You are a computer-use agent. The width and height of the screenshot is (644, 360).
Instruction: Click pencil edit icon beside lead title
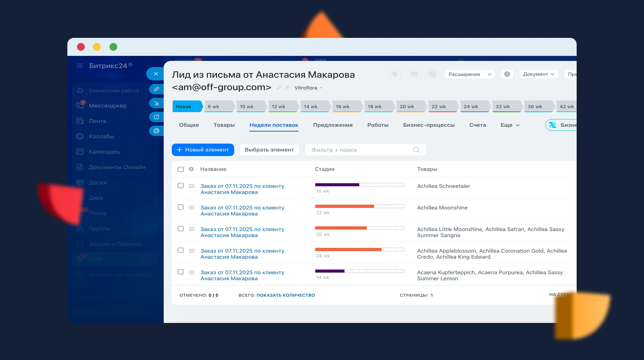[x=279, y=88]
